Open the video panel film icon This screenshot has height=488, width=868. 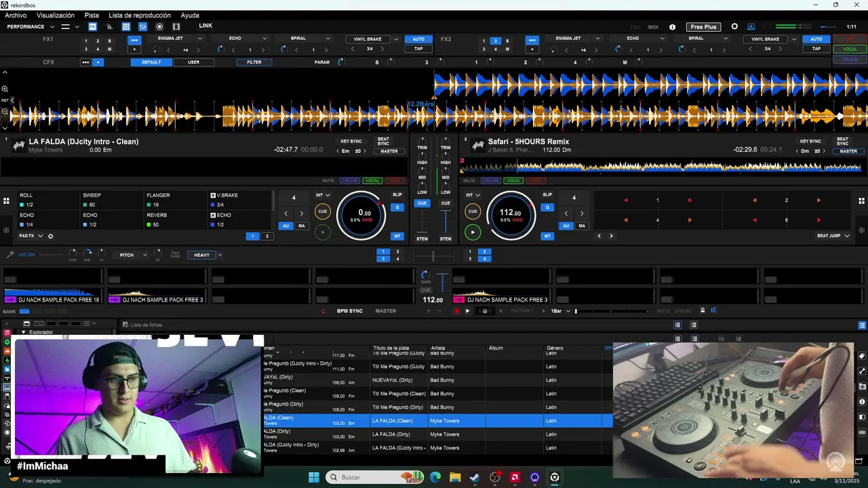pos(176,26)
